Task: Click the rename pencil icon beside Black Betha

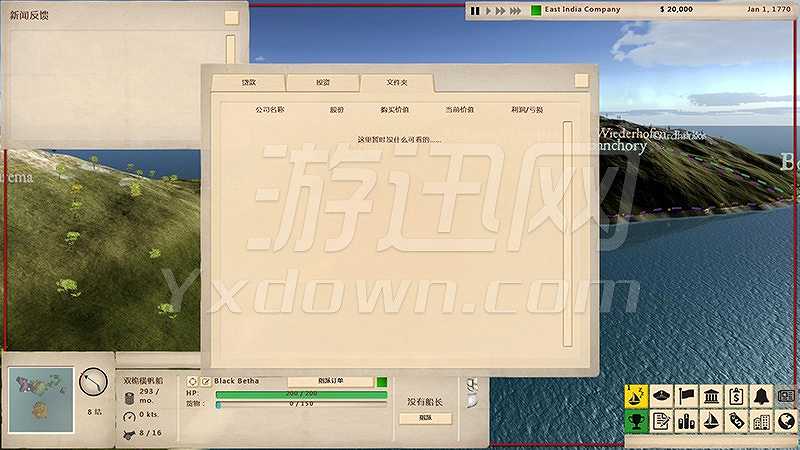Action: point(205,381)
